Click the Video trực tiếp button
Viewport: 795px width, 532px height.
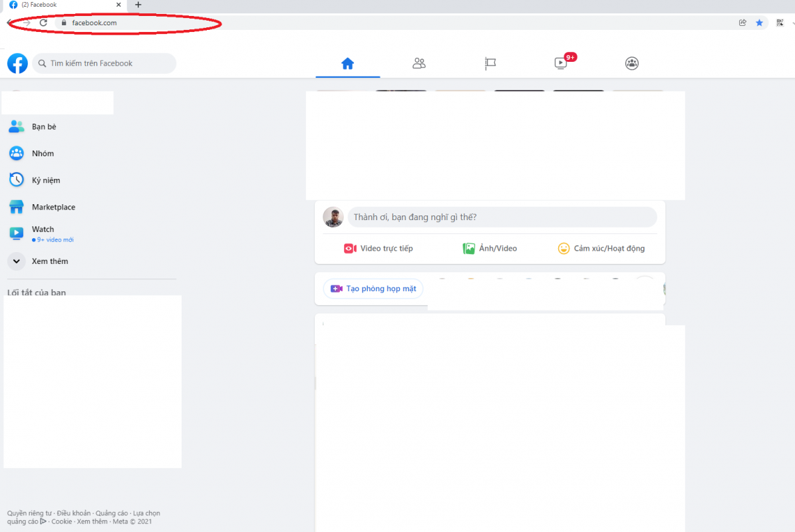(379, 249)
